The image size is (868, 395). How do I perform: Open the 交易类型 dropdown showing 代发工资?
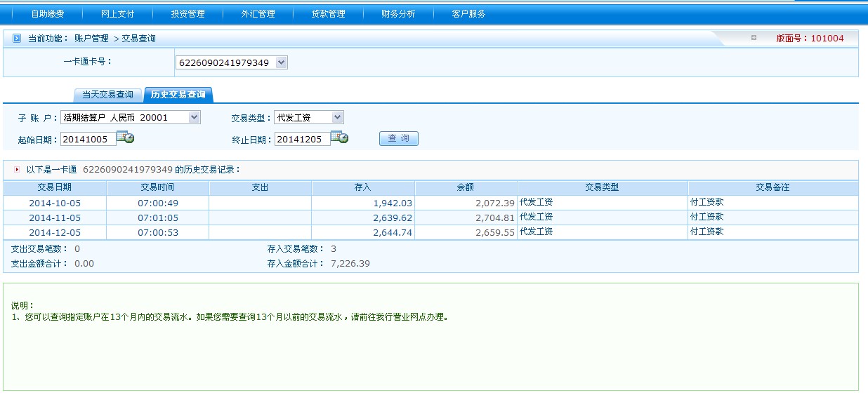(x=337, y=118)
